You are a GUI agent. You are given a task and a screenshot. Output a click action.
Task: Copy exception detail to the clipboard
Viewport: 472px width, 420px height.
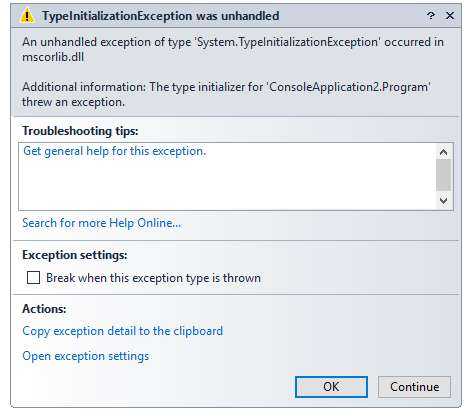[122, 331]
